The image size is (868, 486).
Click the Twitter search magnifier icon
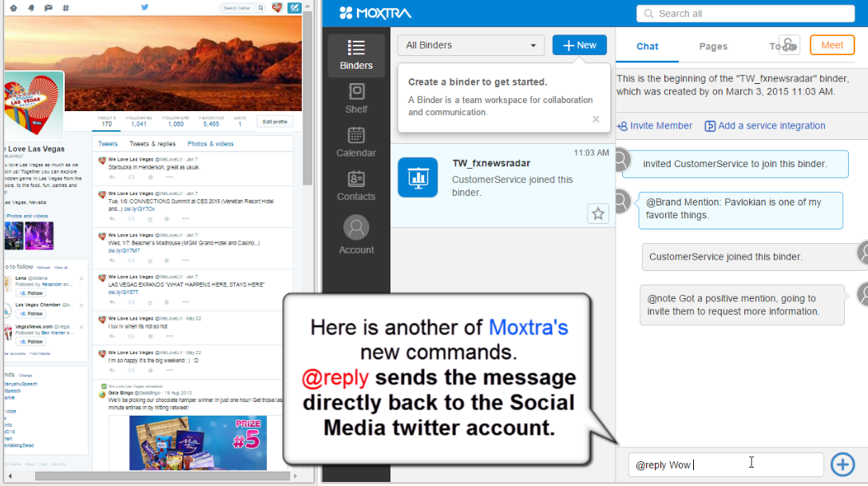tap(261, 8)
